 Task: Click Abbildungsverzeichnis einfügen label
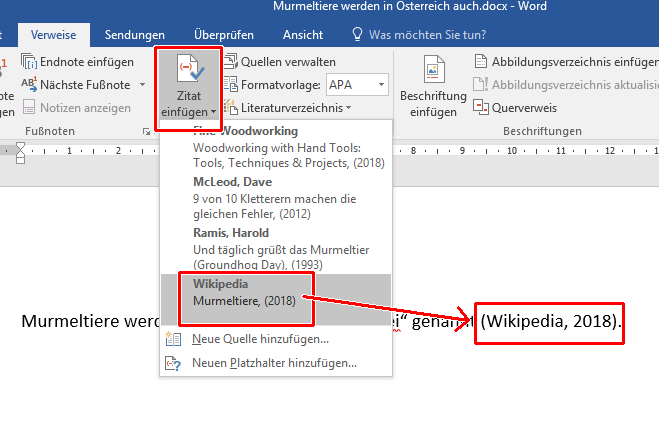tap(575, 62)
